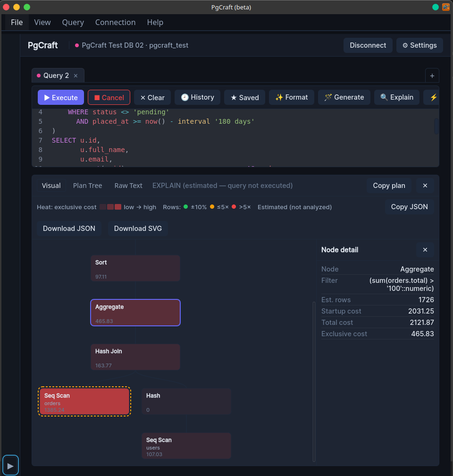Open the query History
The height and width of the screenshot is (476, 453).
tap(198, 97)
